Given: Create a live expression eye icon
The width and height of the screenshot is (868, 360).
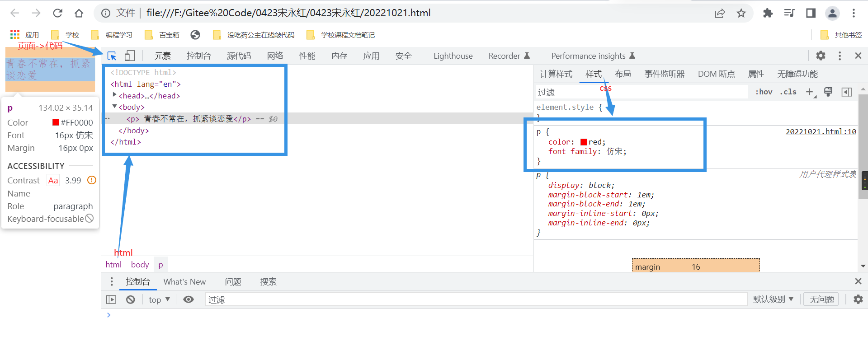Looking at the screenshot, I should pyautogui.click(x=189, y=299).
